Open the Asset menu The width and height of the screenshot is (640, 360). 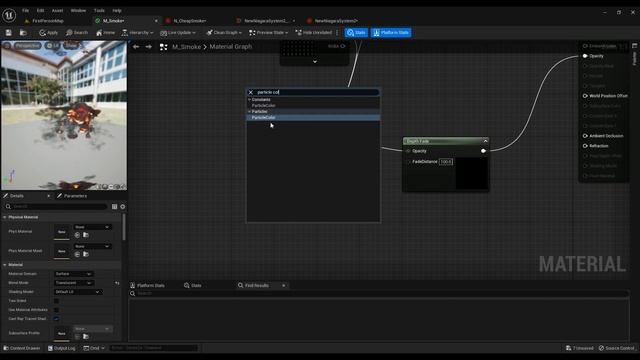[x=58, y=11]
